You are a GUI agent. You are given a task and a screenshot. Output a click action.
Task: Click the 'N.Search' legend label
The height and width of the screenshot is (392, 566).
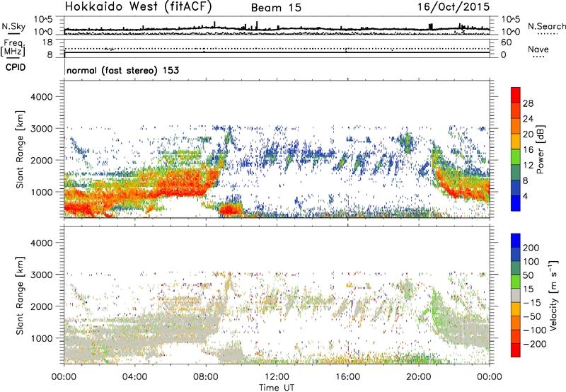546,26
